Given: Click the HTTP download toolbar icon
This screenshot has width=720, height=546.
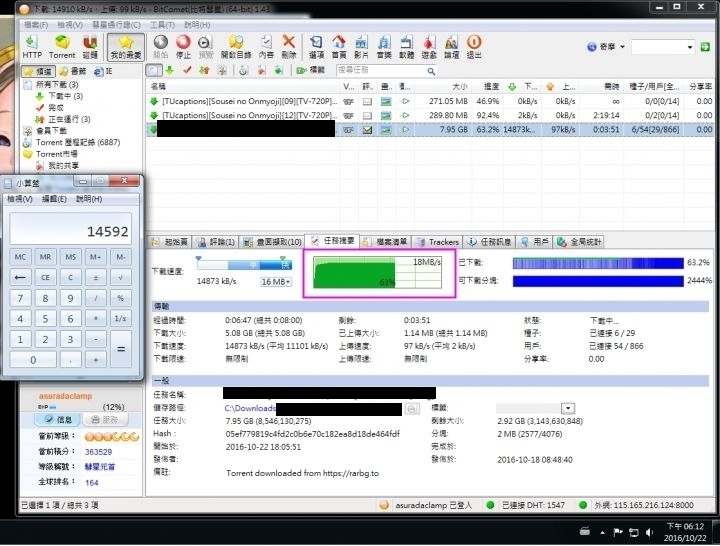Looking at the screenshot, I should tap(32, 47).
